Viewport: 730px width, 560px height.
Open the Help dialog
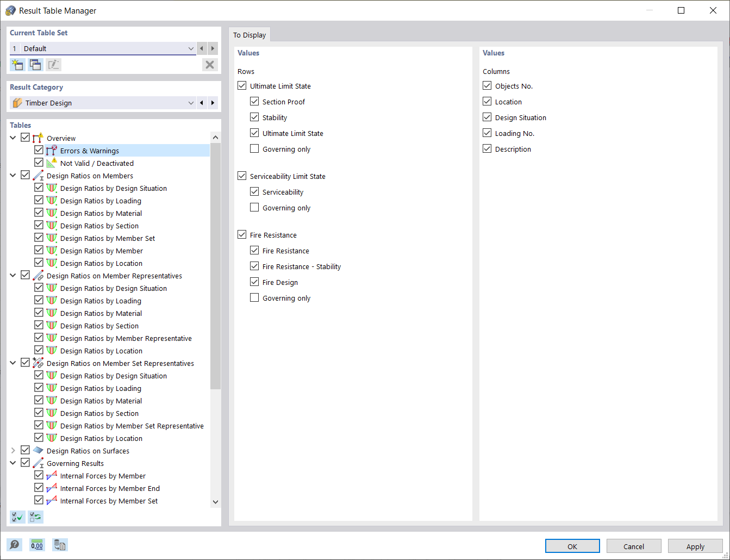tap(15, 544)
